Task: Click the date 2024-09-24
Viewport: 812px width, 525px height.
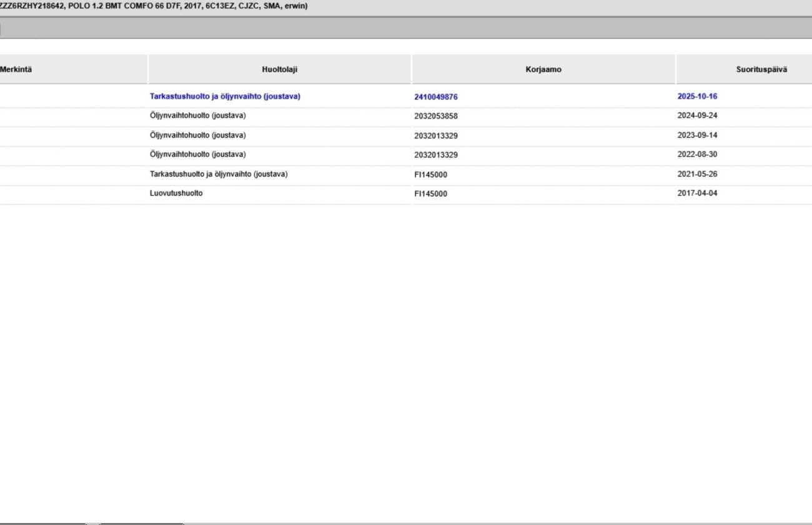Action: click(x=697, y=116)
